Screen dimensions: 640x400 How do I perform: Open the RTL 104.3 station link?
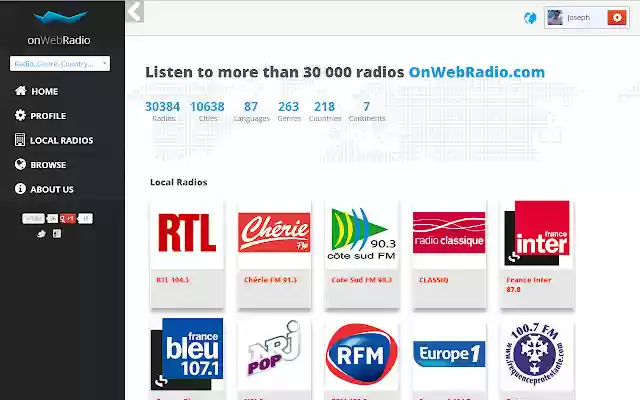[x=173, y=280]
